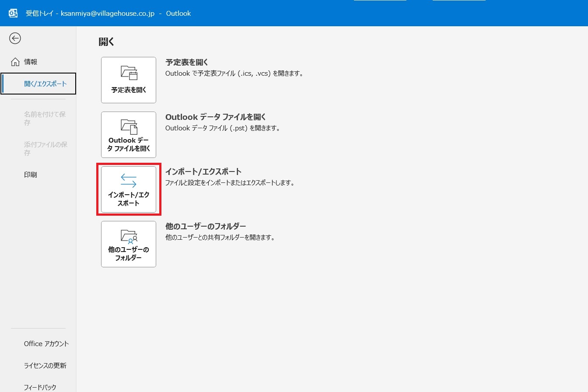Open the 印刷 page from the sidebar

(31, 175)
